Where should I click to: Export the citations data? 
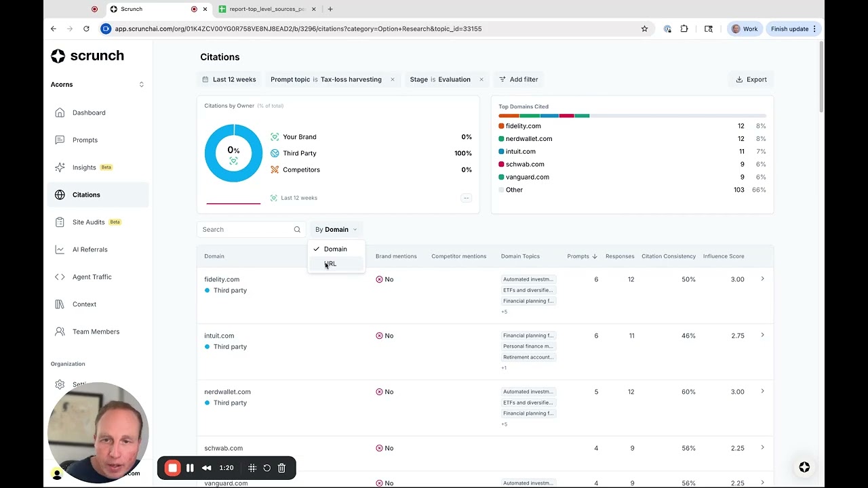751,79
